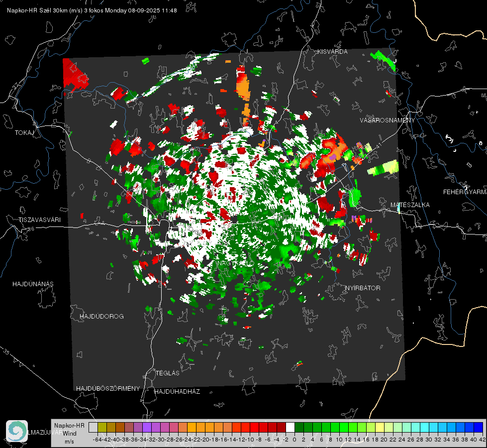Pick the white legend swatch between -2 and 0
Image resolution: width=487 pixels, height=448 pixels.
click(x=290, y=427)
